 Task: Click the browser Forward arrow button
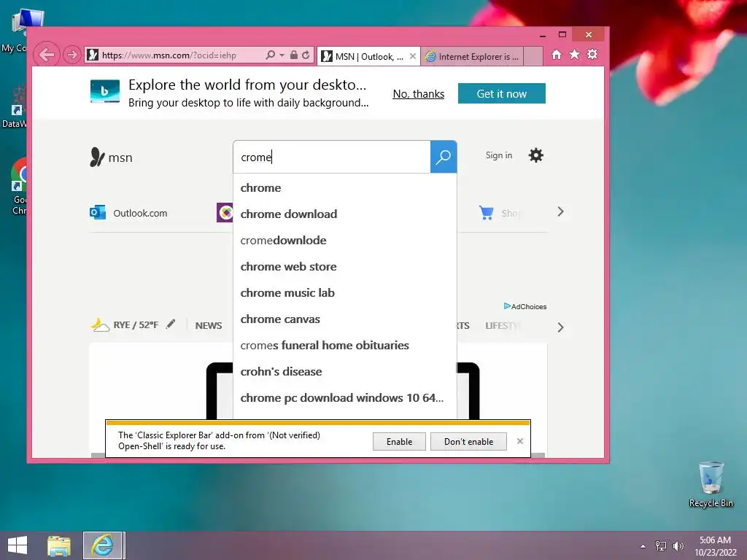pyautogui.click(x=72, y=55)
